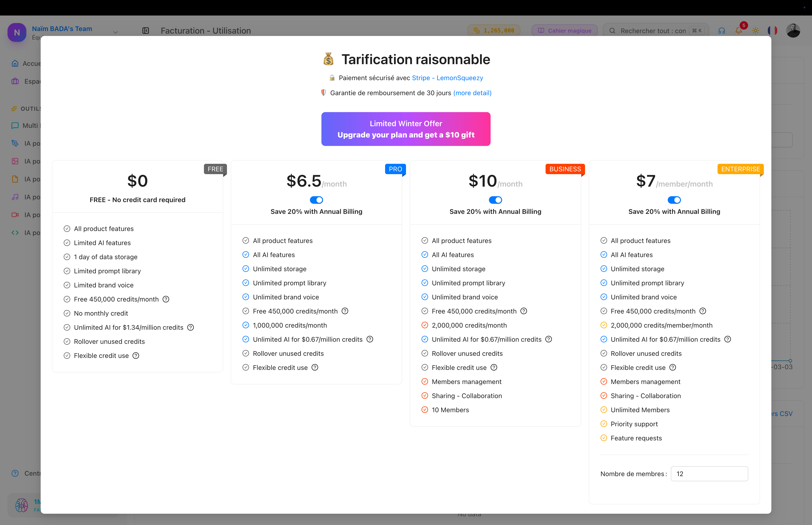Click the Rechercher tout search box
The width and height of the screenshot is (812, 525).
point(656,31)
